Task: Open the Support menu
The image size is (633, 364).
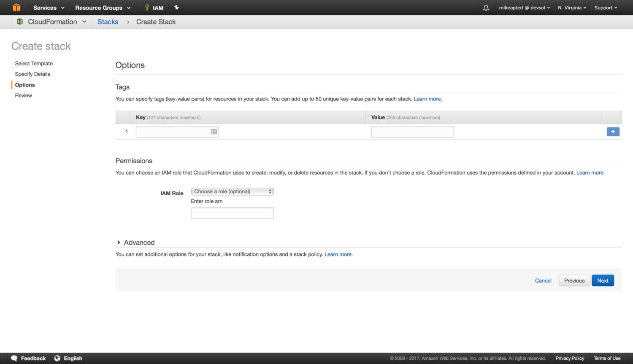Action: pyautogui.click(x=606, y=8)
